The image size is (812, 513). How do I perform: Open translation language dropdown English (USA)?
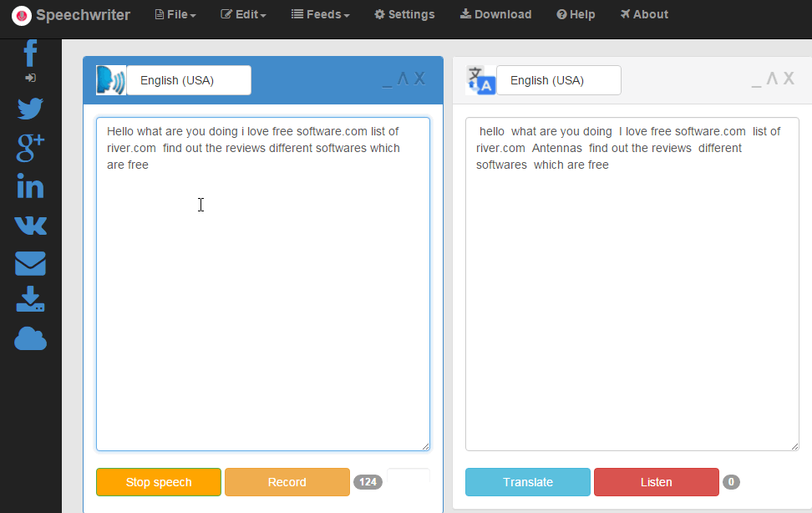pos(559,80)
